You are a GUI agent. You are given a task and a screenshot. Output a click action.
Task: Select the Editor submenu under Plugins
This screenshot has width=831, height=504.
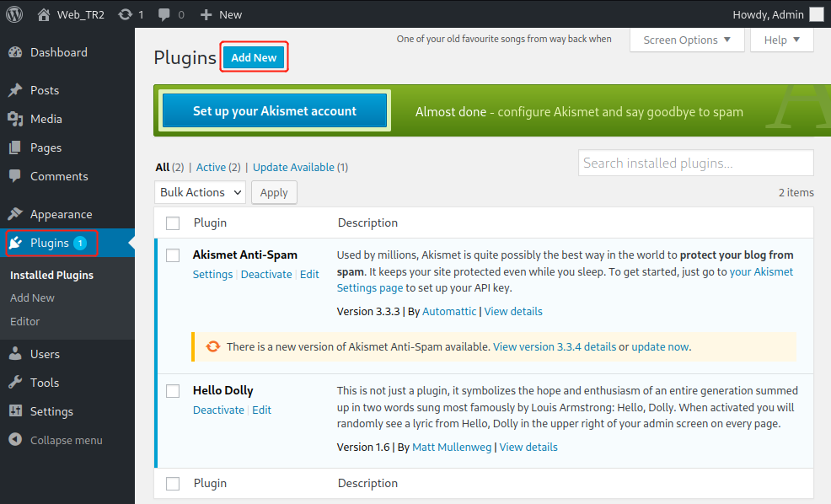(x=25, y=321)
